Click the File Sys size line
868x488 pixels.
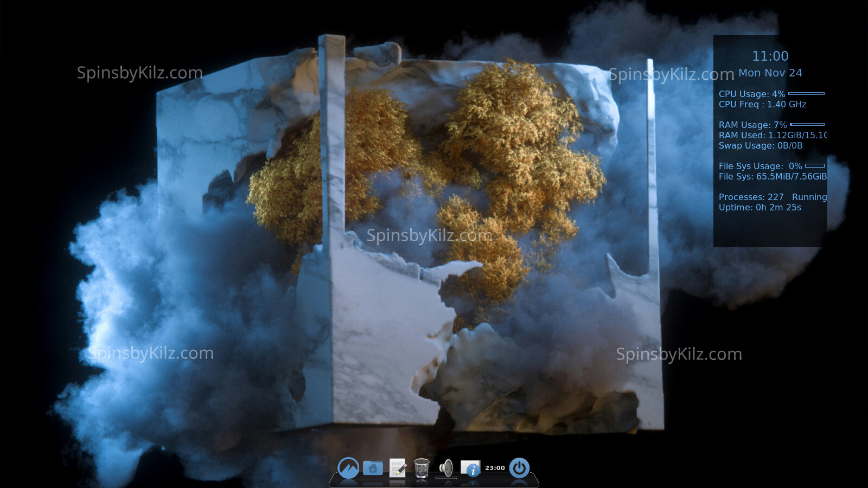(x=772, y=177)
